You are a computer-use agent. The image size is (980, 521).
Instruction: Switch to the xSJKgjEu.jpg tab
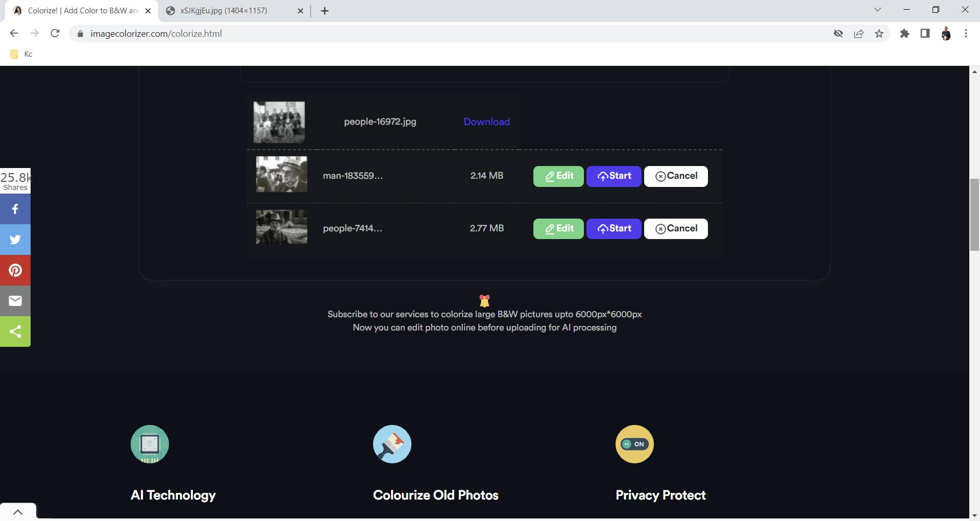coord(235,11)
